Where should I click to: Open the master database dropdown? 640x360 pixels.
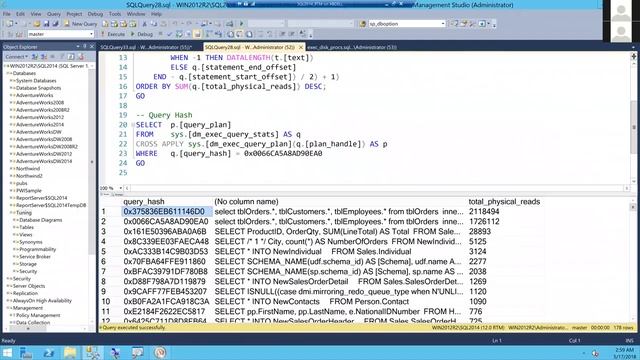pyautogui.click(x=91, y=34)
